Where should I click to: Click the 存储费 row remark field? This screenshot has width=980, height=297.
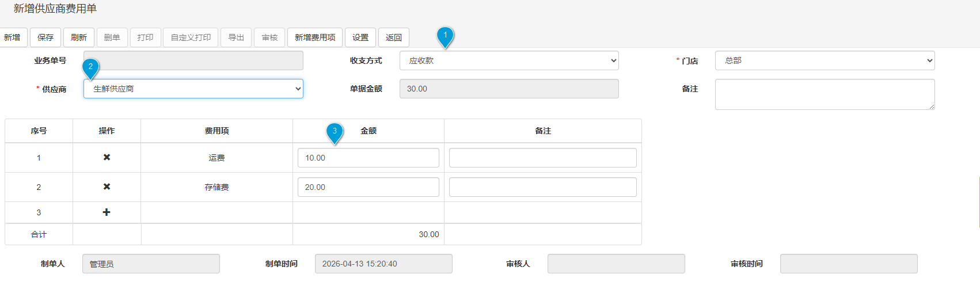542,187
